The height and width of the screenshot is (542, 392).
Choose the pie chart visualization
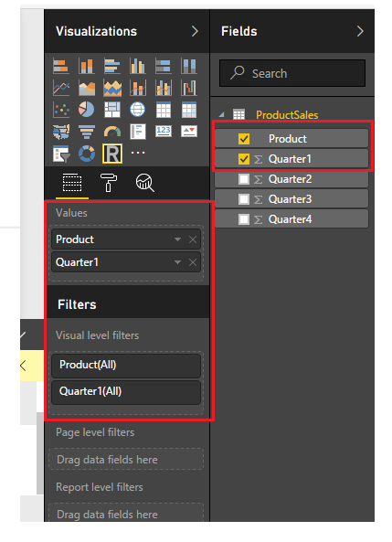[87, 110]
